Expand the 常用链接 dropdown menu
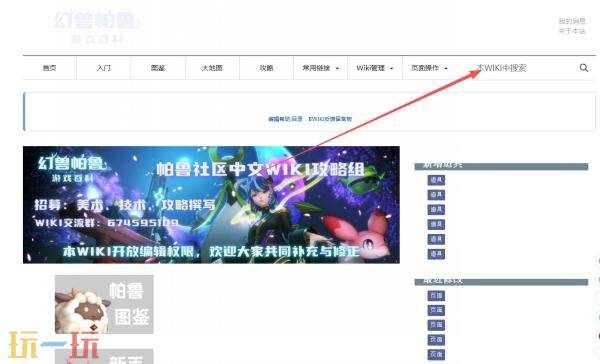The width and height of the screenshot is (600, 364). pyautogui.click(x=320, y=68)
